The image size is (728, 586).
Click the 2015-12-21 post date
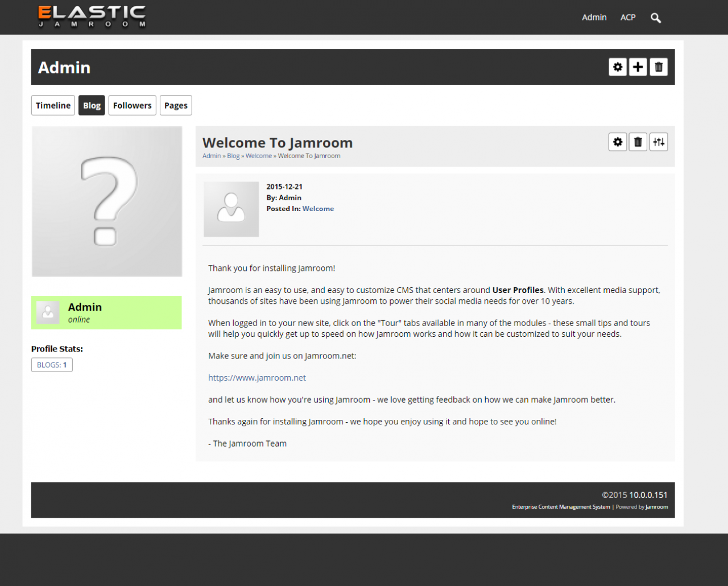pyautogui.click(x=284, y=187)
